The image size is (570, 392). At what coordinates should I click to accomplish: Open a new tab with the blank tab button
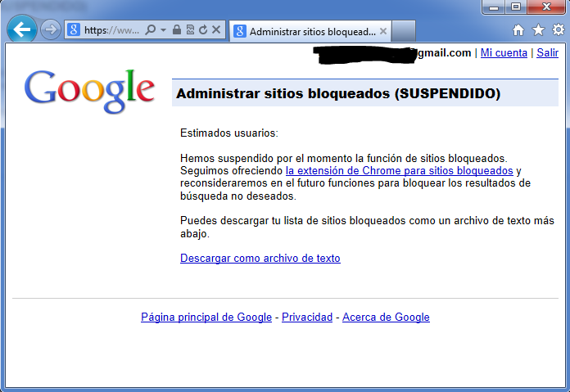[x=405, y=31]
